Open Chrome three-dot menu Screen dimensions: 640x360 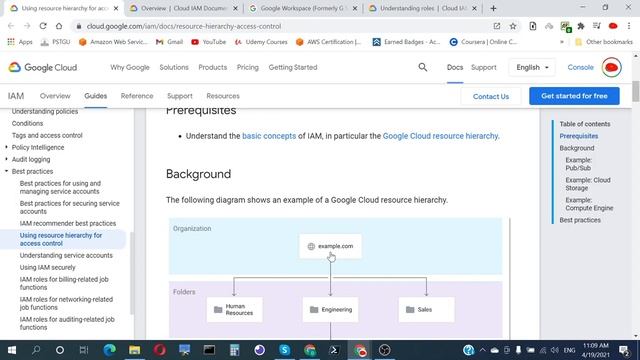click(629, 26)
